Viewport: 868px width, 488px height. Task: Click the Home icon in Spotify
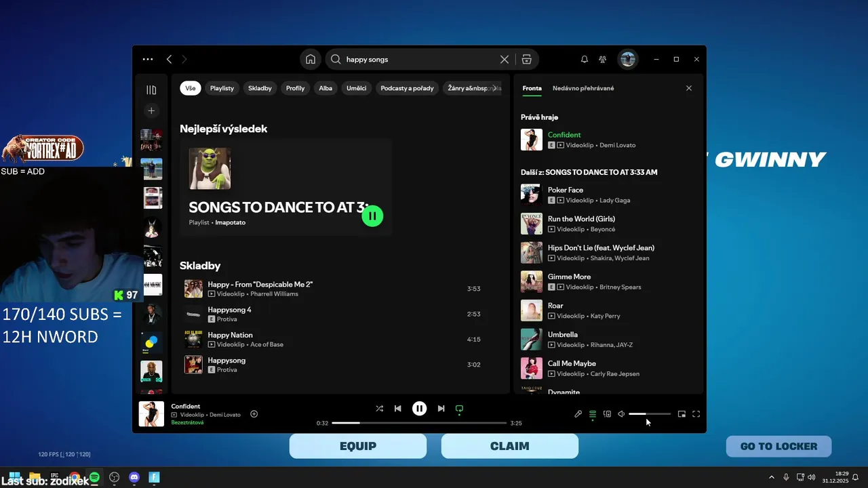[311, 60]
